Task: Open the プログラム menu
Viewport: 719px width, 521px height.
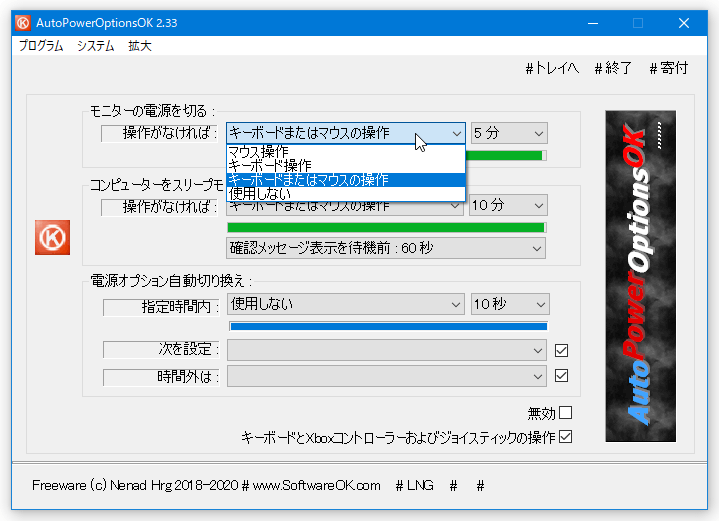Action: 41,45
